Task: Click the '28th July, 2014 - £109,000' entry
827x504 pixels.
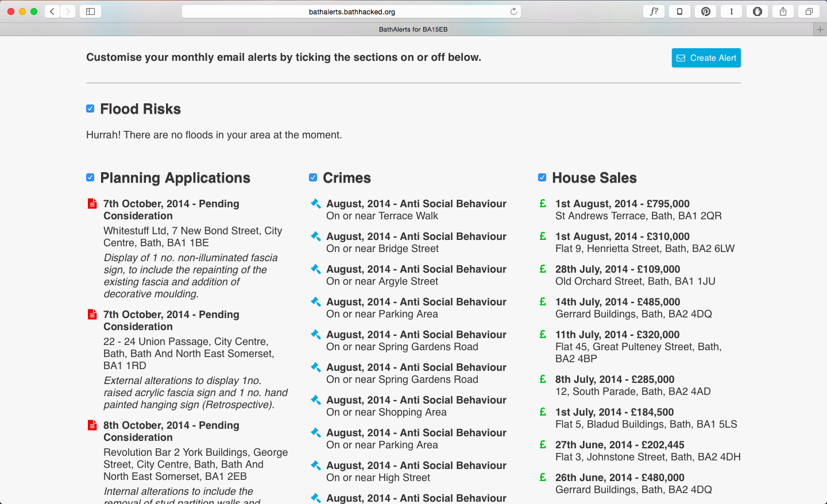Action: pyautogui.click(x=618, y=269)
